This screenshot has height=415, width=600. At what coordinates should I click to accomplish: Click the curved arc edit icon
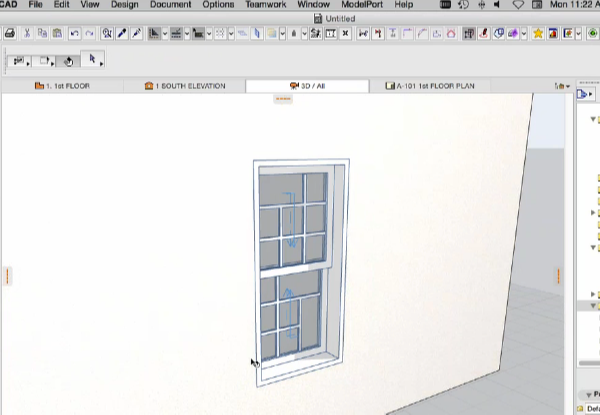coord(422,34)
